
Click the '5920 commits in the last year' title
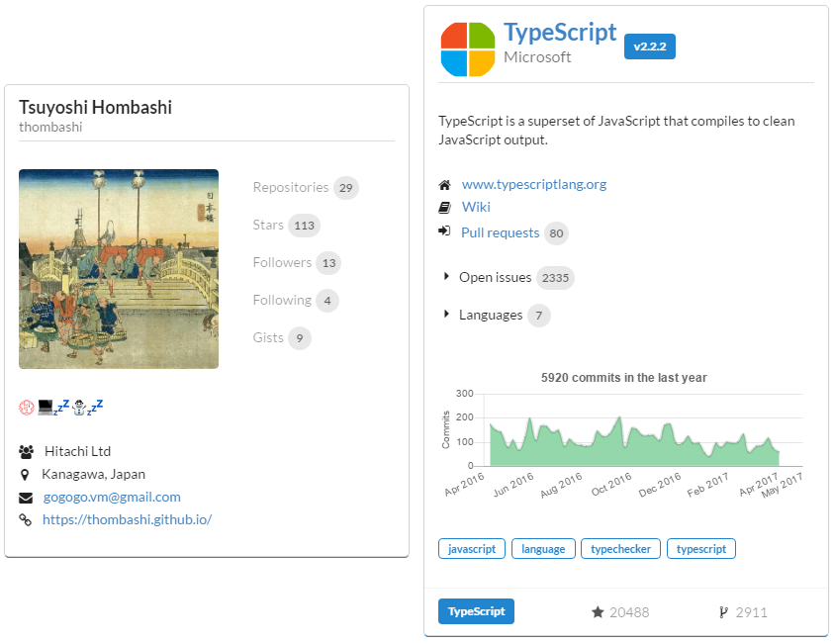[624, 378]
